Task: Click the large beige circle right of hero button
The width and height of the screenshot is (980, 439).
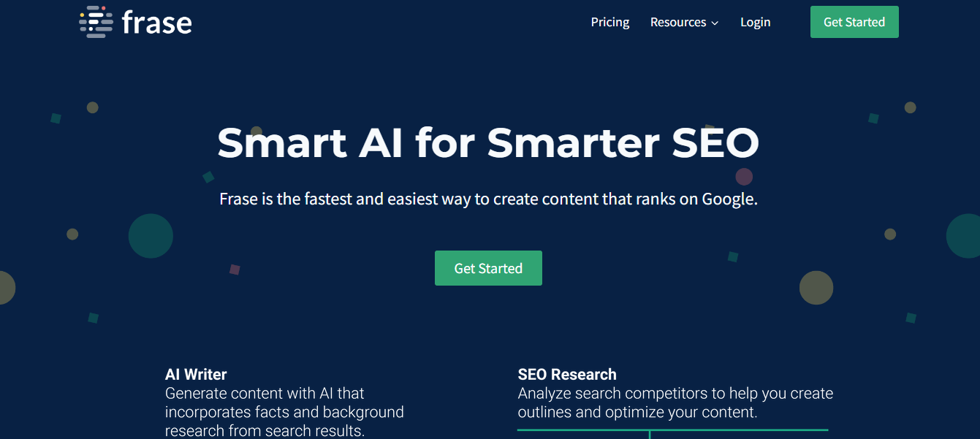Action: tap(816, 287)
